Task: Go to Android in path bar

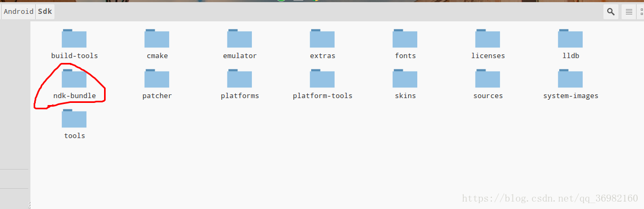Action: point(19,11)
